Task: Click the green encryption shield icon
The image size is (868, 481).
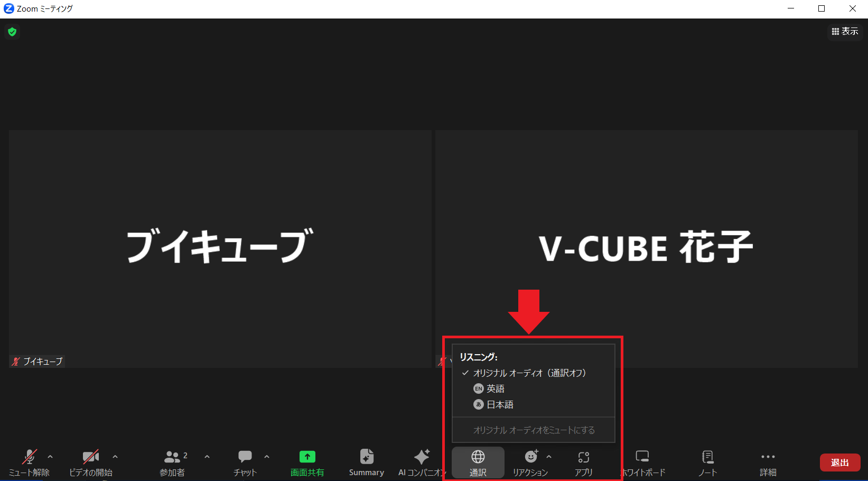Action: pyautogui.click(x=12, y=32)
